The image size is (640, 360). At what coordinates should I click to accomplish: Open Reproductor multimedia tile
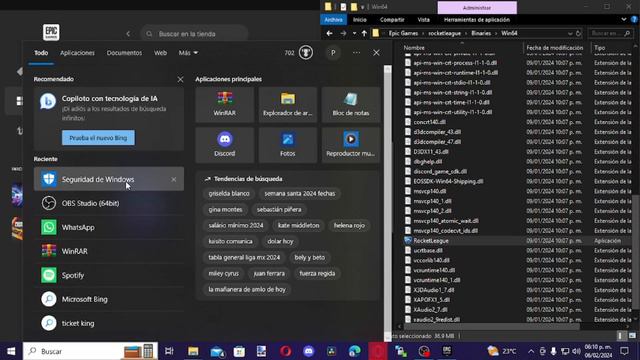[x=351, y=145]
